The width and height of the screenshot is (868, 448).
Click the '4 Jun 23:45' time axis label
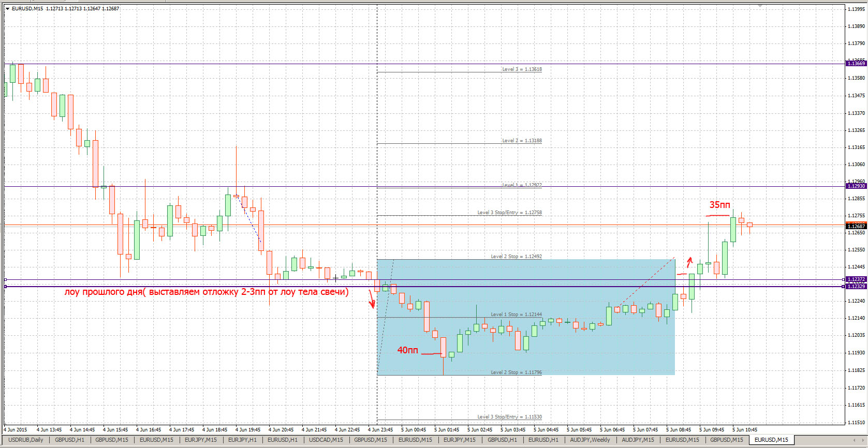coord(380,429)
